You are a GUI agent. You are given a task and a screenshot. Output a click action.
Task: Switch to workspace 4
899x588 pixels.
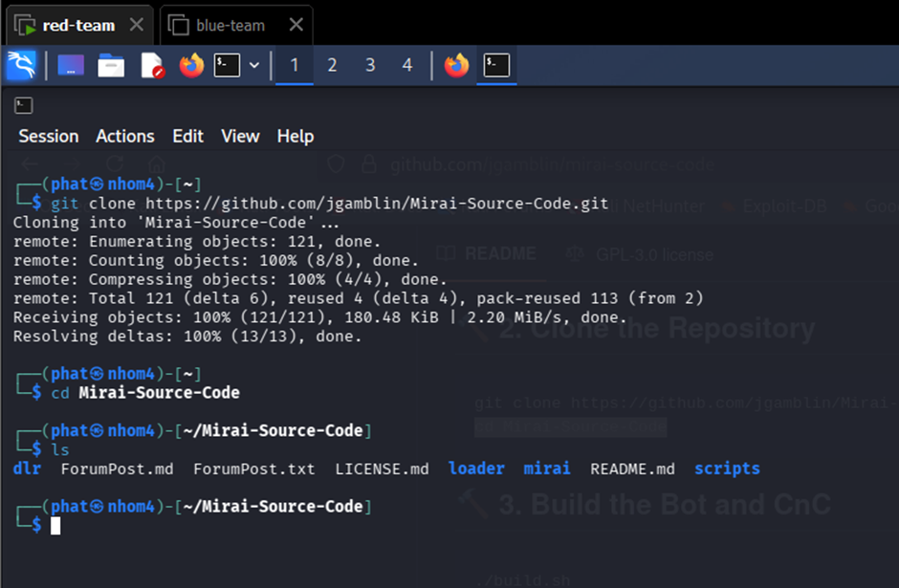[407, 65]
